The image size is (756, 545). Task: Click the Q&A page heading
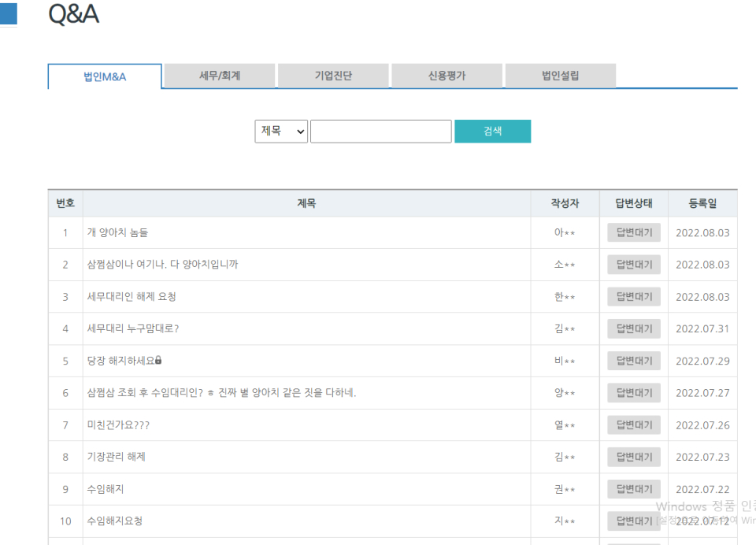(x=74, y=14)
